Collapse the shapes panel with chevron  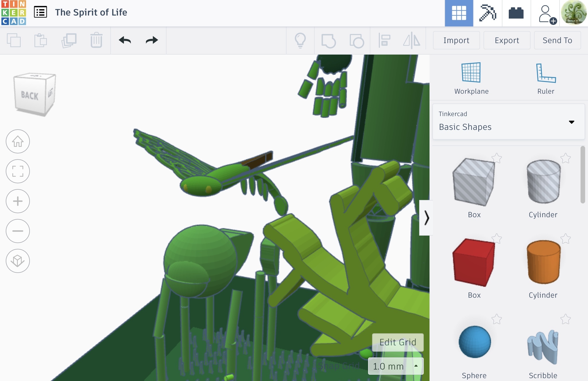(426, 218)
